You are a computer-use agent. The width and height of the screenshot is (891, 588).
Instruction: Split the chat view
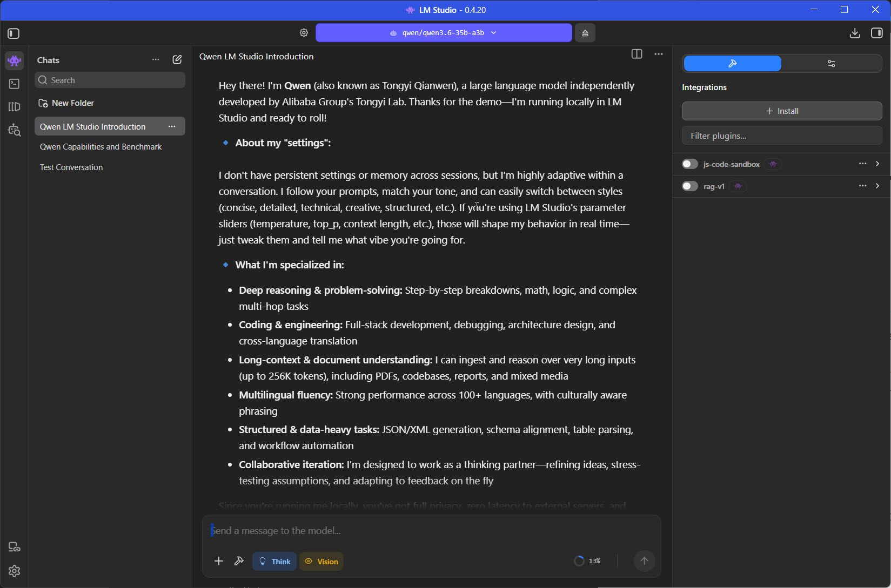tap(637, 54)
